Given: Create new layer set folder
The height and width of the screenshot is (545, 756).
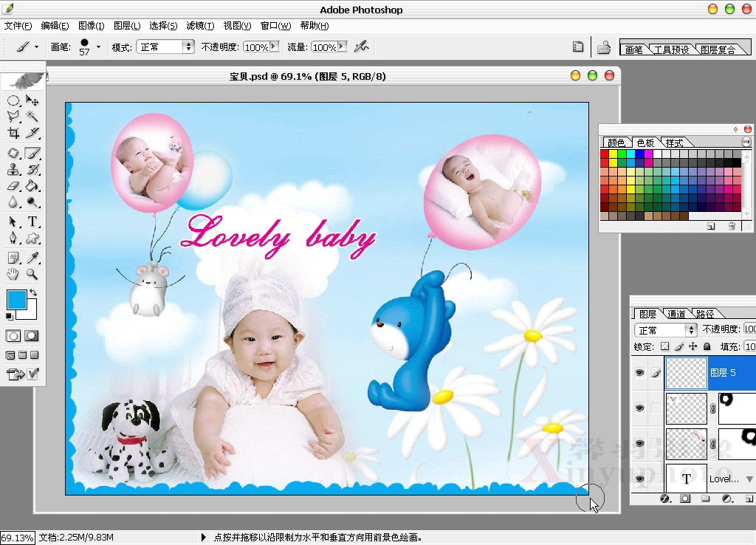Looking at the screenshot, I should tap(705, 498).
